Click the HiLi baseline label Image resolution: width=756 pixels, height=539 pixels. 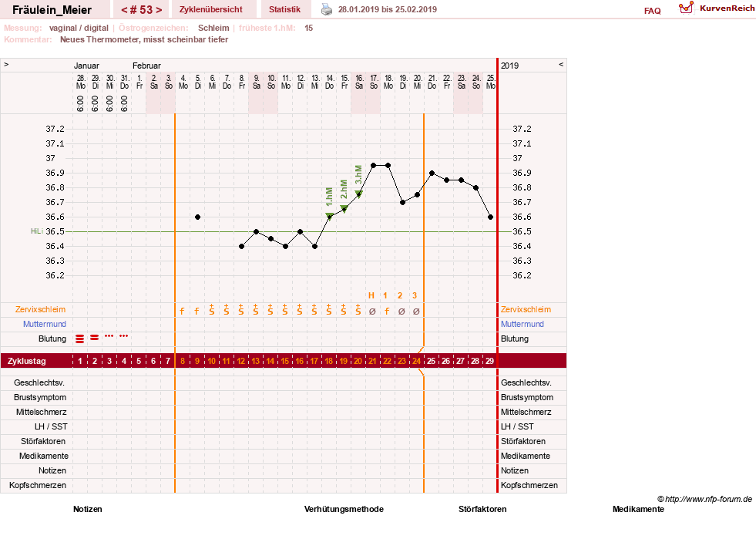(x=37, y=231)
